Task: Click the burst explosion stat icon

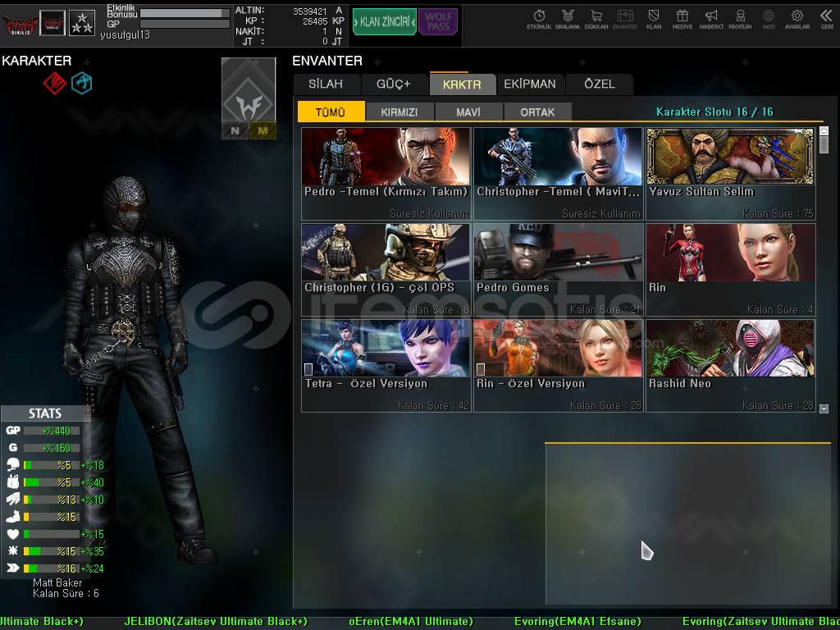Action: 13,550
